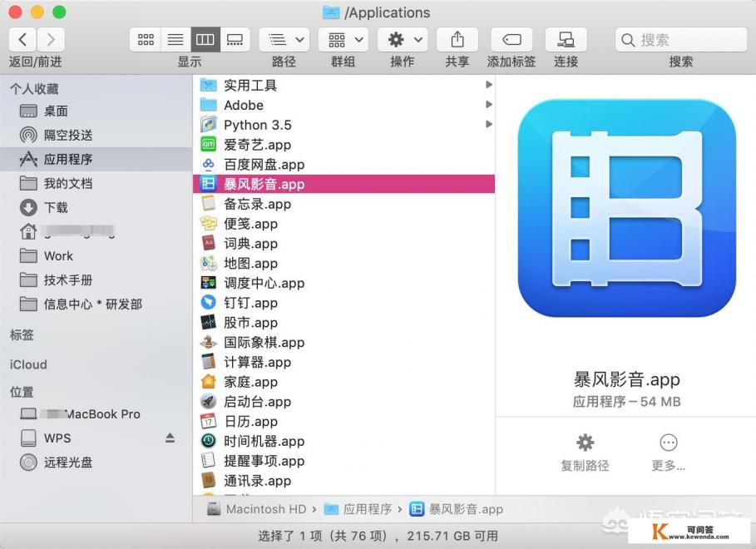
Task: Select the 便笺.app icon
Action: pyautogui.click(x=208, y=224)
